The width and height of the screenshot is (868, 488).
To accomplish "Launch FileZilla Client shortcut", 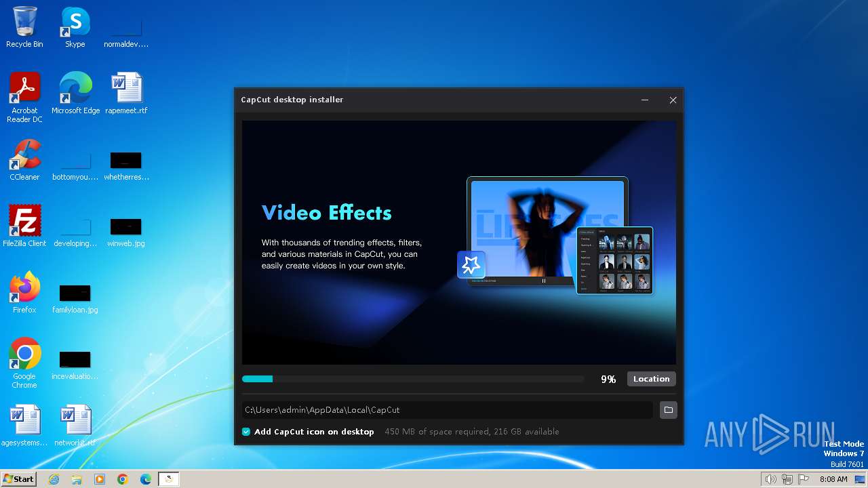I will click(x=24, y=226).
